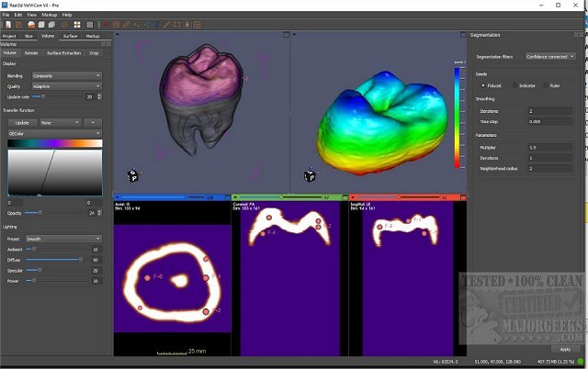Click the small arrow button beside None dropdown
The image size is (588, 369).
tap(93, 122)
